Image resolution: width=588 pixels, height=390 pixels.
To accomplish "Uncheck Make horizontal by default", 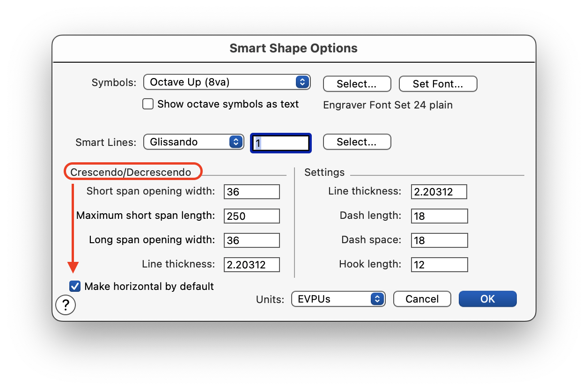I will pos(75,286).
